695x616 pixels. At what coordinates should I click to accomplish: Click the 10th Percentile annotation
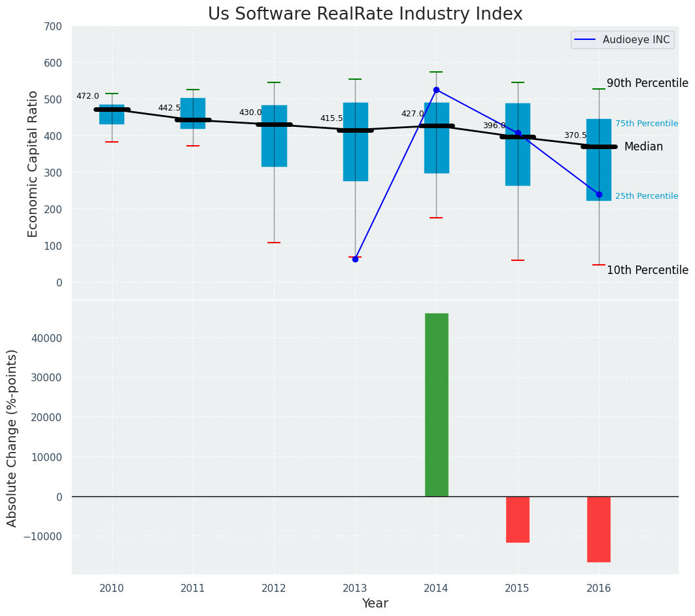pyautogui.click(x=647, y=271)
